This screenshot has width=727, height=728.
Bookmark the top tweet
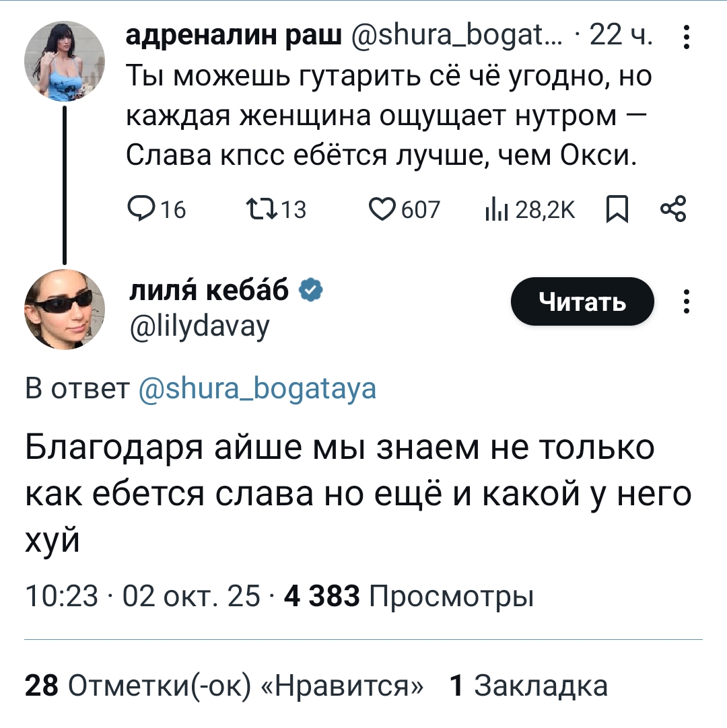(615, 211)
